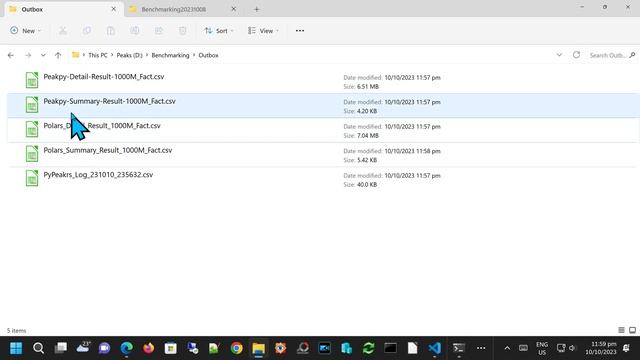Open Visual Studio Code from taskbar
This screenshot has width=640, height=360.
pyautogui.click(x=435, y=348)
